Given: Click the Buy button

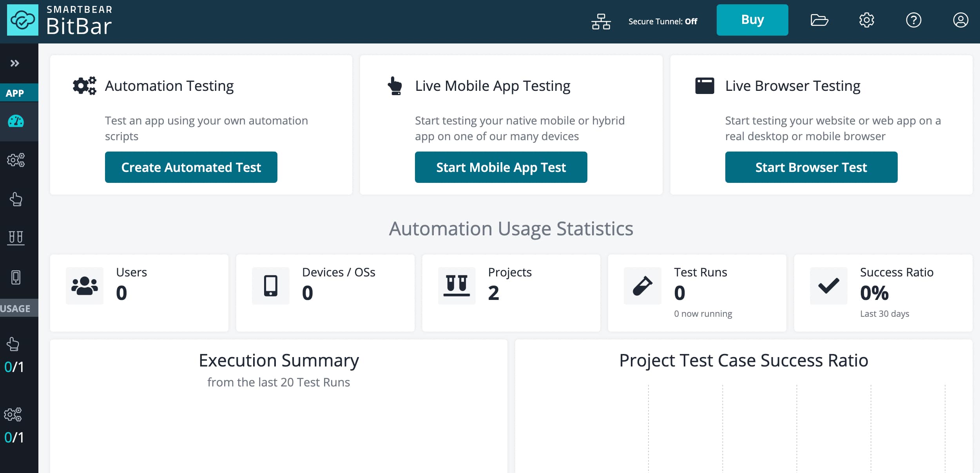Looking at the screenshot, I should pos(752,20).
